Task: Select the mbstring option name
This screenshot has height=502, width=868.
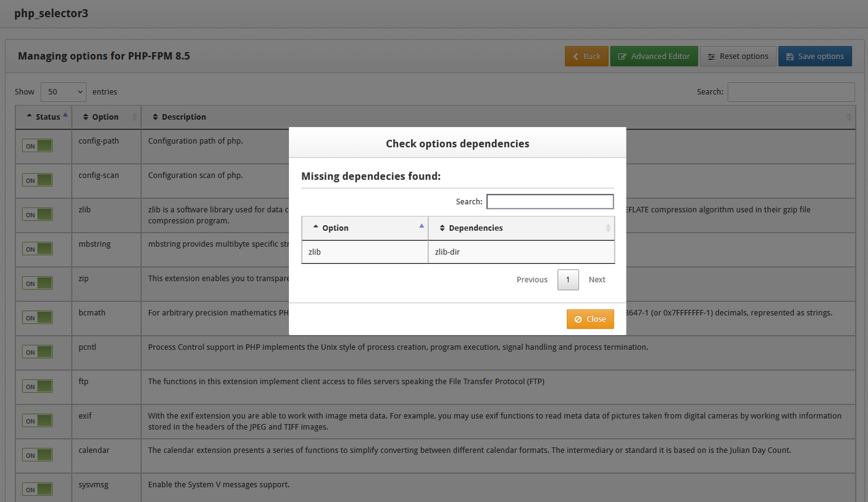Action: click(95, 244)
